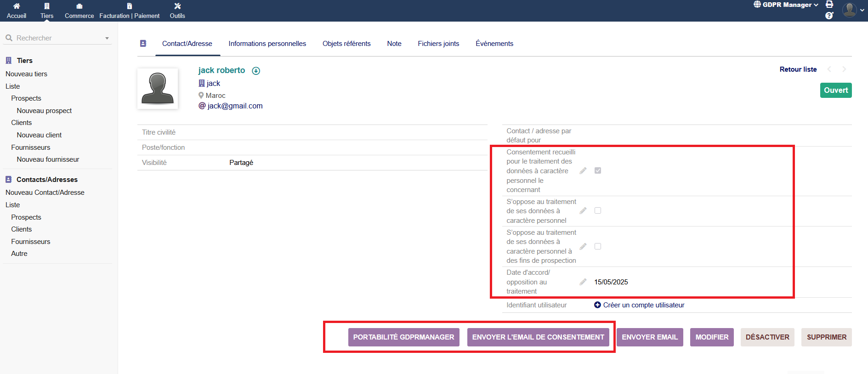
Task: Open the Commerce briefcase icon
Action: [x=79, y=6]
